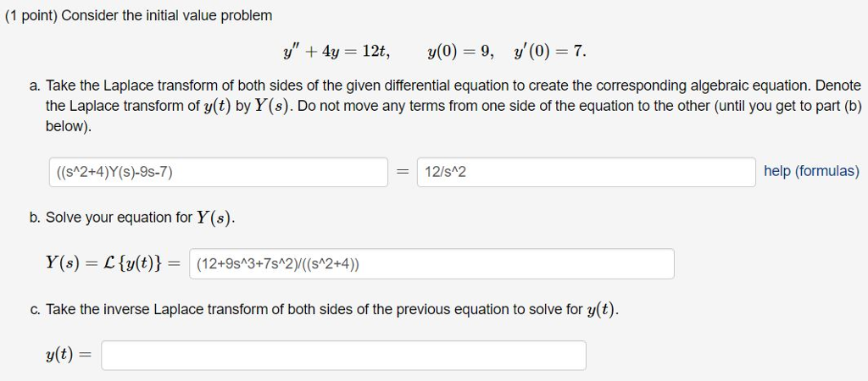Click the part c inverse Laplace instruction text

(x=332, y=310)
